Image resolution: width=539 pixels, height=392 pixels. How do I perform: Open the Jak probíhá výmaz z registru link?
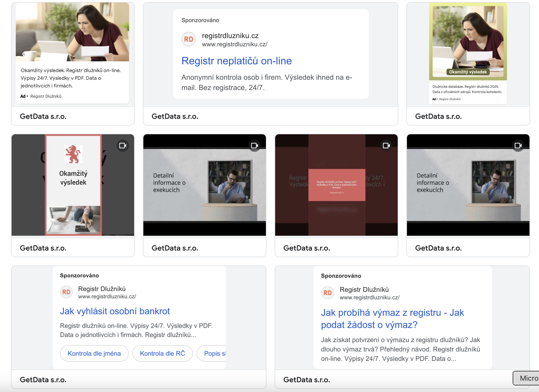392,319
